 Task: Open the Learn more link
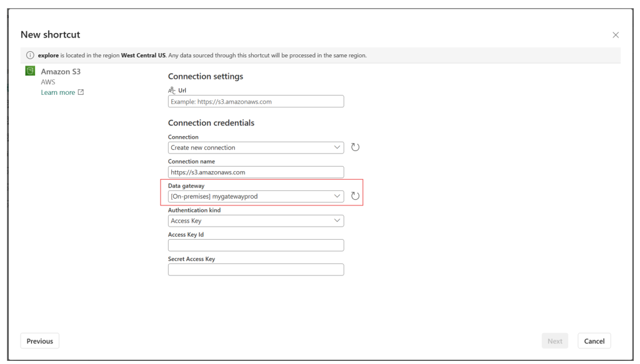(x=58, y=92)
